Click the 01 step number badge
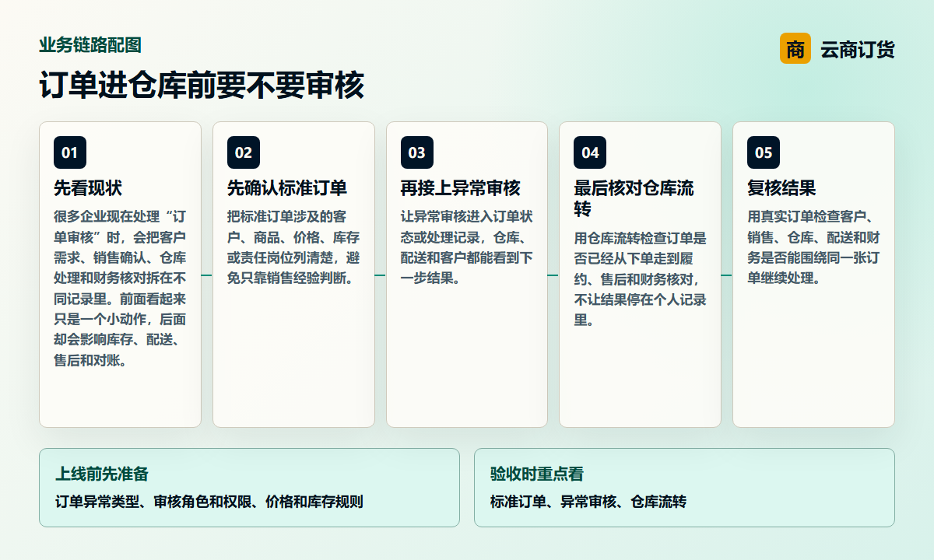This screenshot has width=934, height=560. pyautogui.click(x=70, y=152)
